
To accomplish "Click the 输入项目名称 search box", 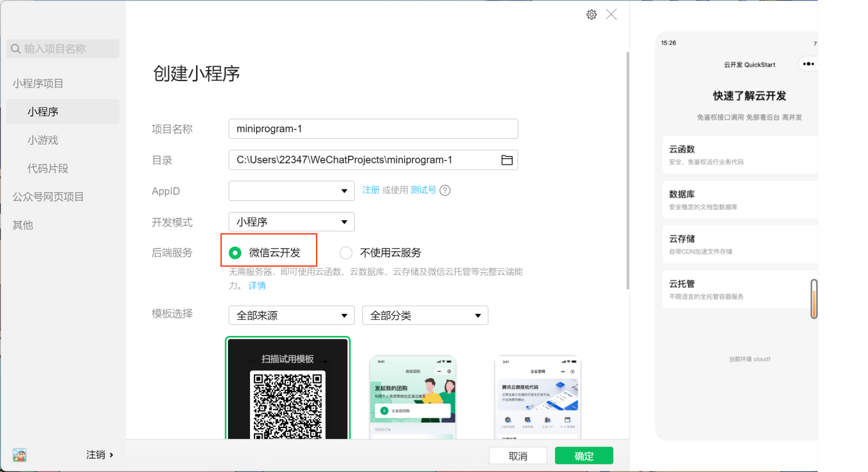I will tap(63, 49).
